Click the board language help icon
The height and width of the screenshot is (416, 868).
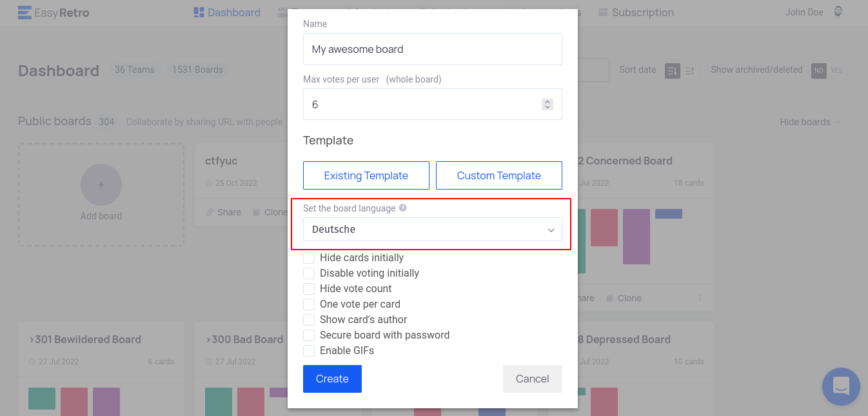[x=403, y=208]
